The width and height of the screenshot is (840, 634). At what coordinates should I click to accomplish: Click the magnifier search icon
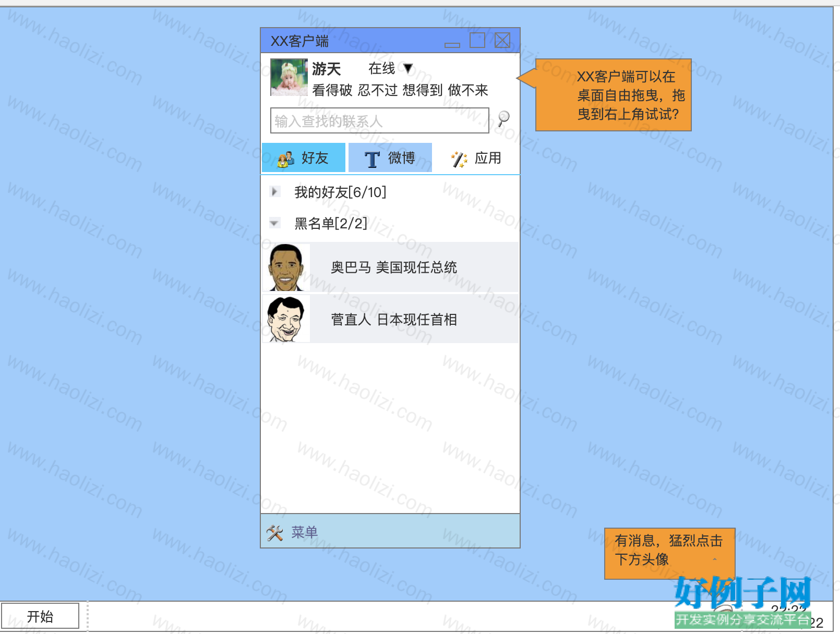pos(503,119)
